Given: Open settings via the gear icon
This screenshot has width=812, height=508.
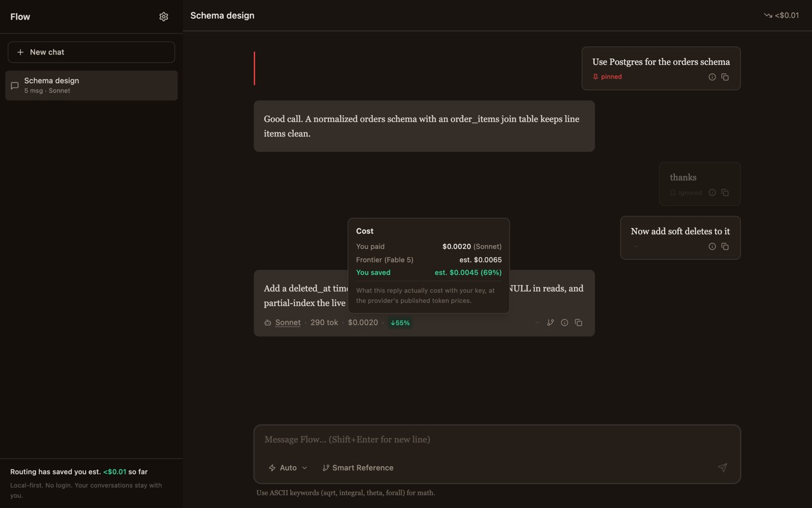Looking at the screenshot, I should (x=164, y=17).
